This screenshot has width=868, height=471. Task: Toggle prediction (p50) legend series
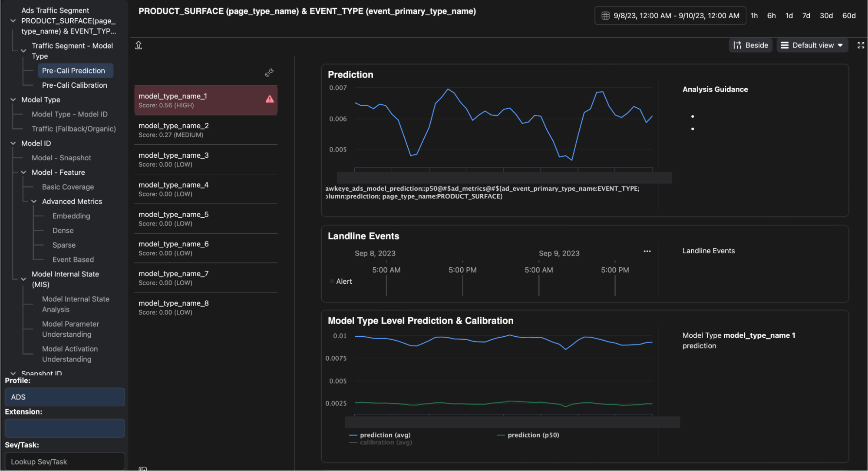(x=533, y=435)
